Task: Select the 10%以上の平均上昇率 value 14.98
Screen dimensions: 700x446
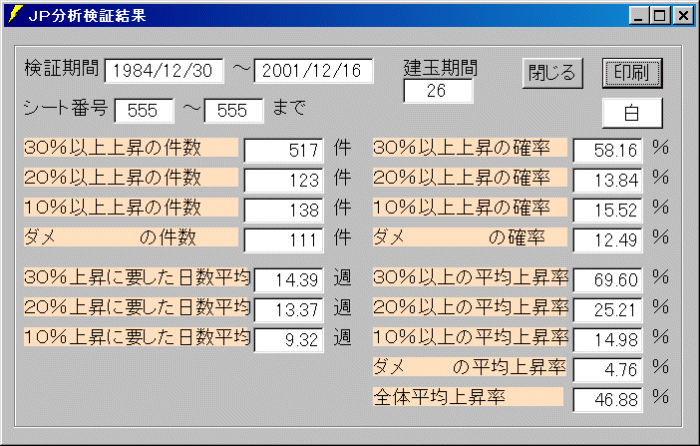Action: tap(608, 340)
